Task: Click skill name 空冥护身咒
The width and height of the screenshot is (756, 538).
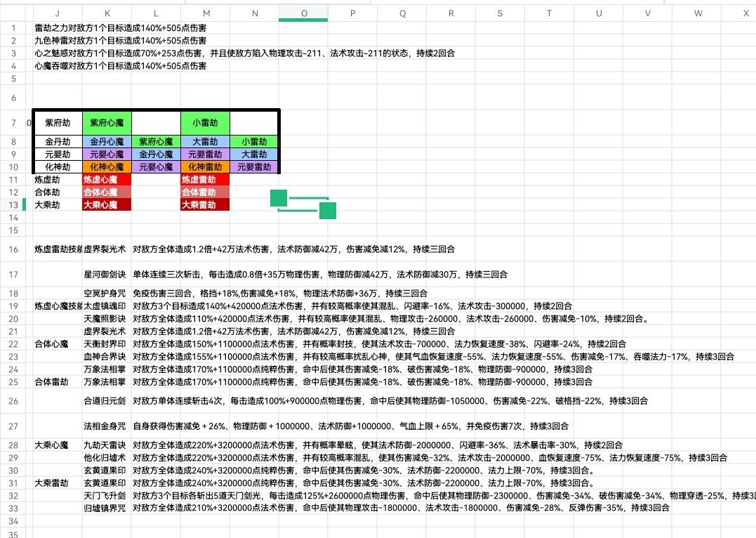Action: pos(105,294)
